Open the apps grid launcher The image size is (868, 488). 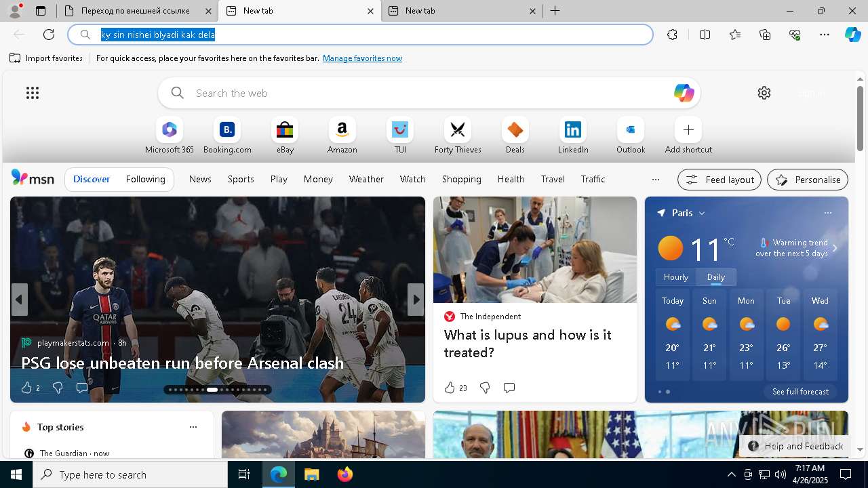click(x=33, y=93)
